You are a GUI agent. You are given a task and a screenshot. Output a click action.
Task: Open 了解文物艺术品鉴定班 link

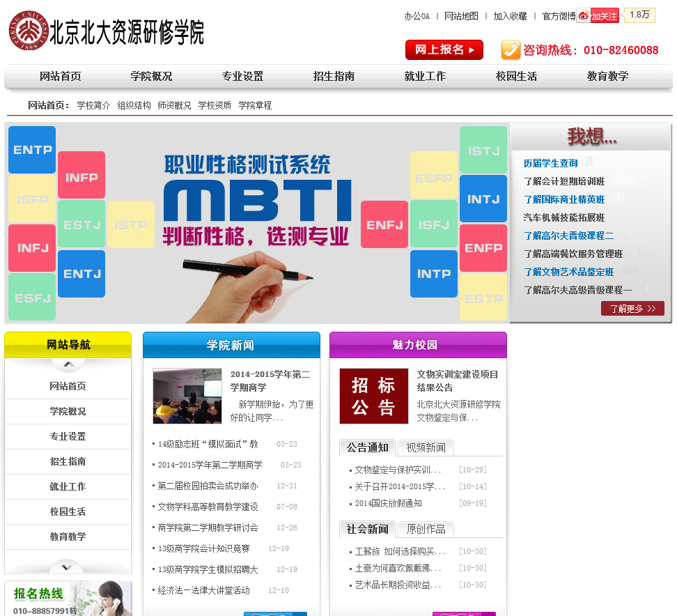[568, 272]
